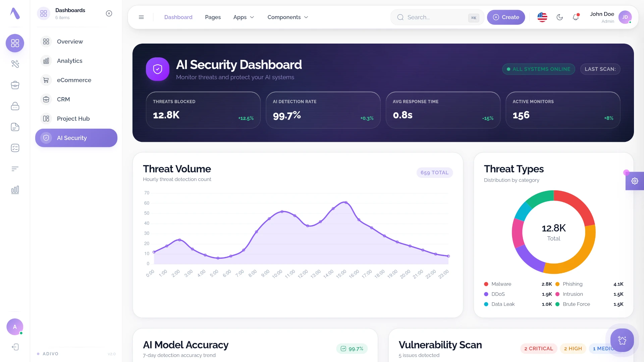Open the design tools icon in rail

pos(15,64)
